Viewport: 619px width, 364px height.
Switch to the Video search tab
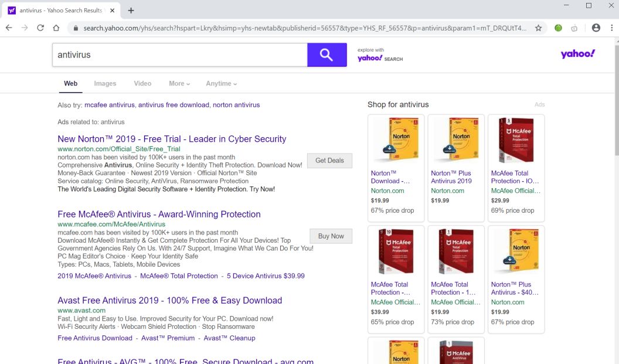[x=142, y=83]
